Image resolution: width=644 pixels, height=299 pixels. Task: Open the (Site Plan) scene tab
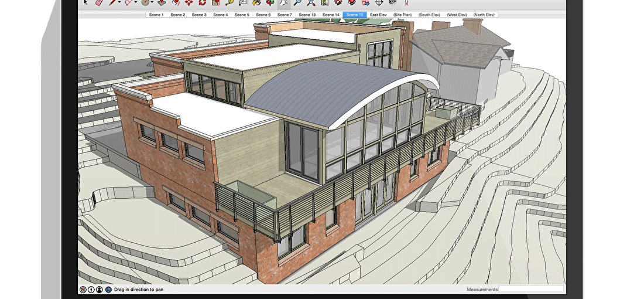pos(402,15)
